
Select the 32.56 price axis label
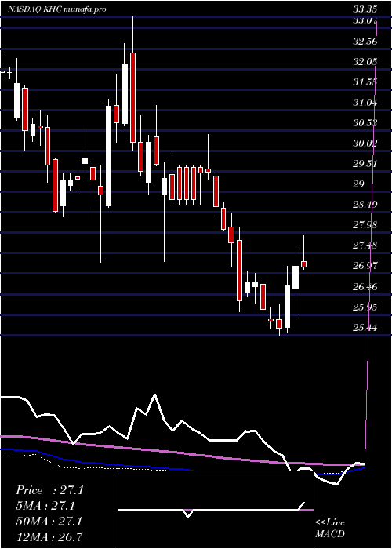(x=365, y=42)
